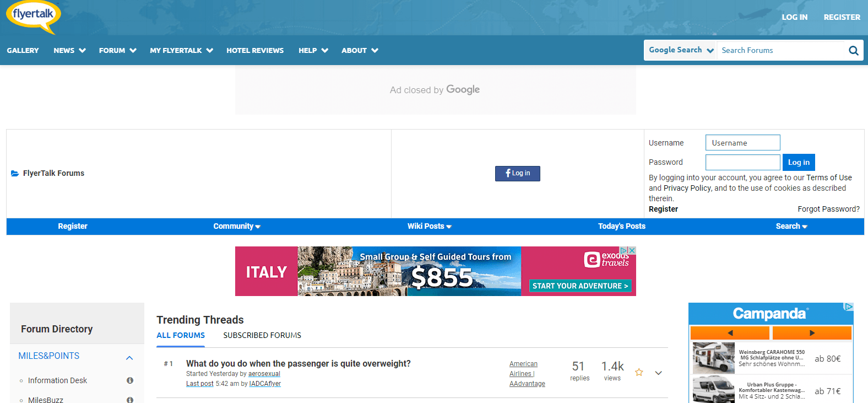Open thread about overweight passenger
This screenshot has height=403, width=868.
pyautogui.click(x=299, y=363)
